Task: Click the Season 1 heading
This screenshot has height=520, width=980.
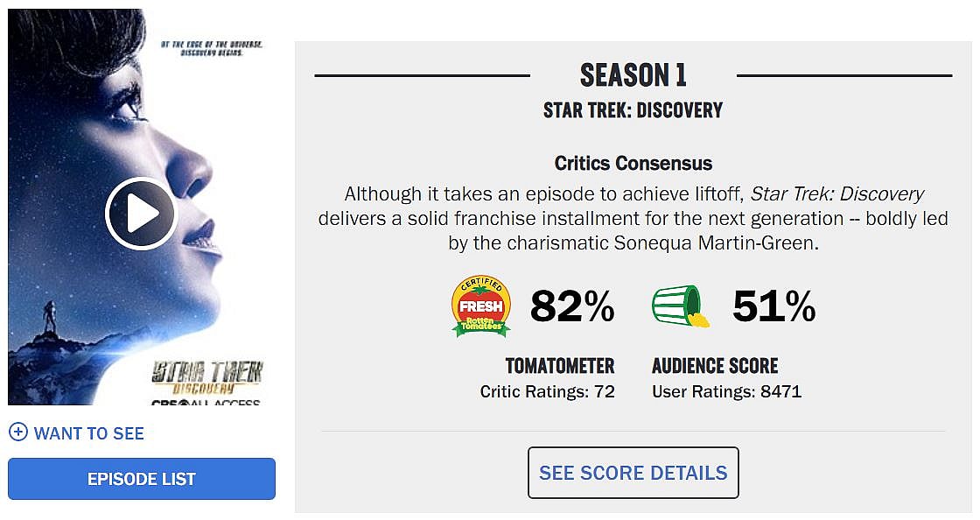Action: pos(633,75)
